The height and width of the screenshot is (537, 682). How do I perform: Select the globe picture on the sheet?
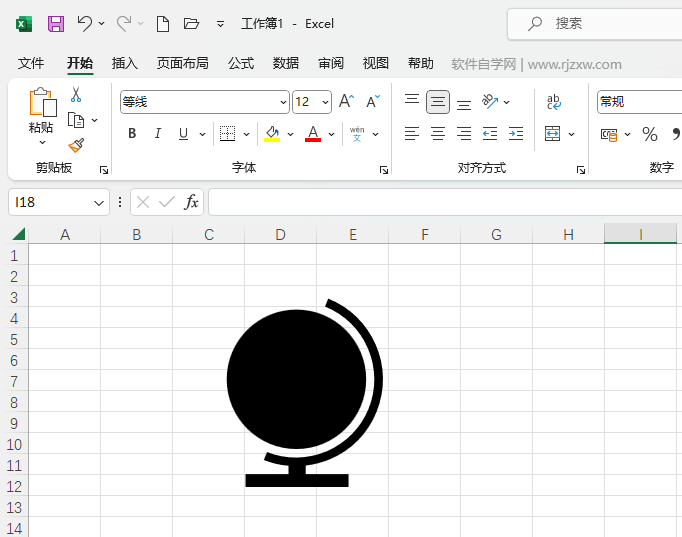click(x=304, y=393)
